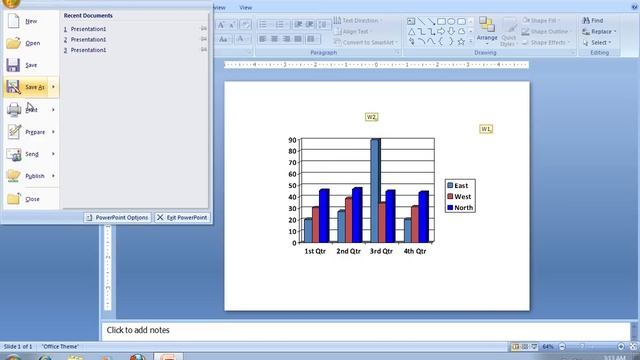Image resolution: width=640 pixels, height=360 pixels.
Task: Choose Open in the Office menu
Action: click(x=31, y=43)
